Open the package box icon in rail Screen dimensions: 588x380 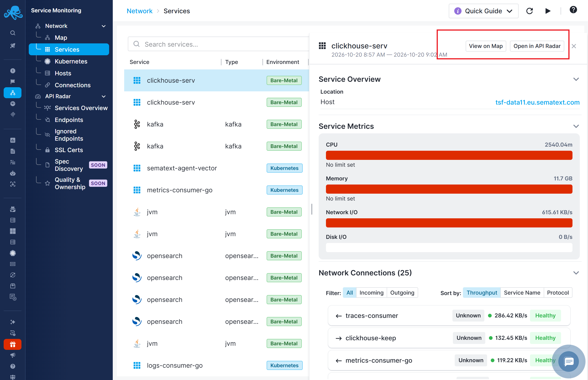tap(13, 286)
